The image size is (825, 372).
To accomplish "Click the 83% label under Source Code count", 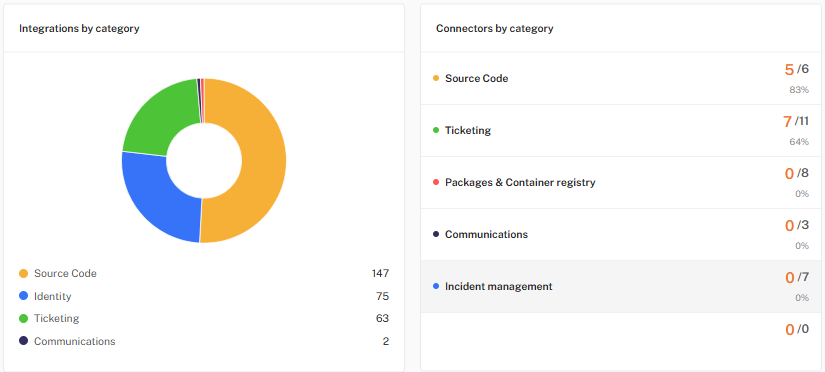I will click(799, 90).
